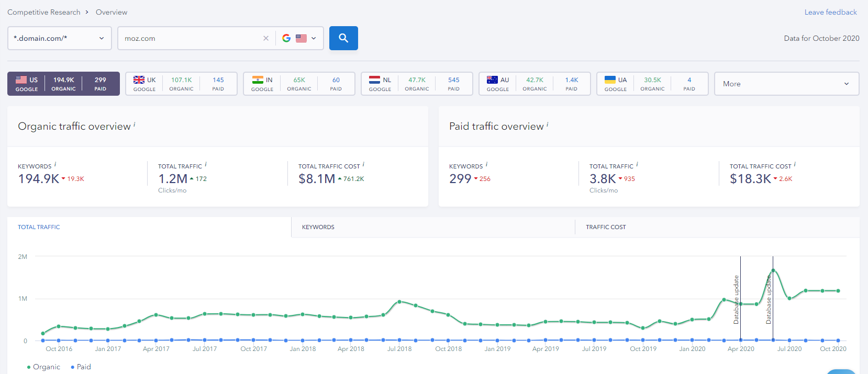Click the Data for October 2020 label
Image resolution: width=868 pixels, height=374 pixels.
click(x=821, y=38)
